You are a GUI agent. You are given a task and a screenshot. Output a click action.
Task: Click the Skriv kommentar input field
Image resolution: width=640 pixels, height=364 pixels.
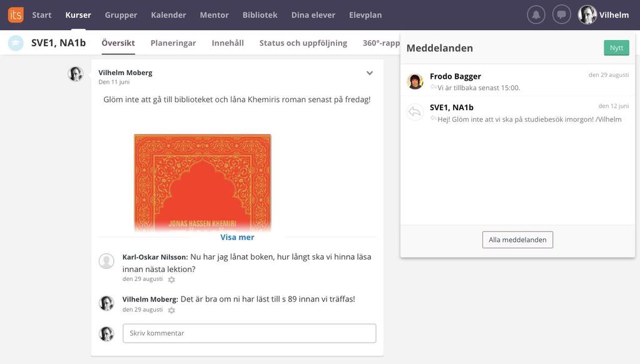pyautogui.click(x=250, y=333)
